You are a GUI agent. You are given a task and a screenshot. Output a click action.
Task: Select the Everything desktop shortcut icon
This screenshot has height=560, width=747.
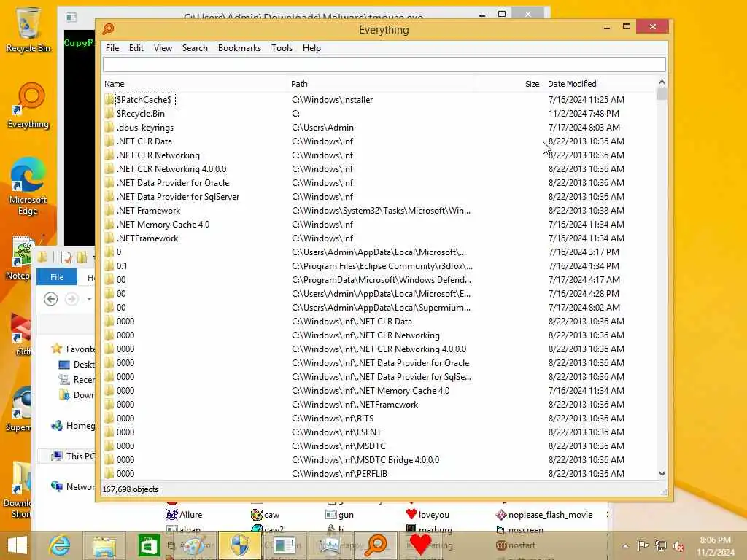(x=28, y=106)
